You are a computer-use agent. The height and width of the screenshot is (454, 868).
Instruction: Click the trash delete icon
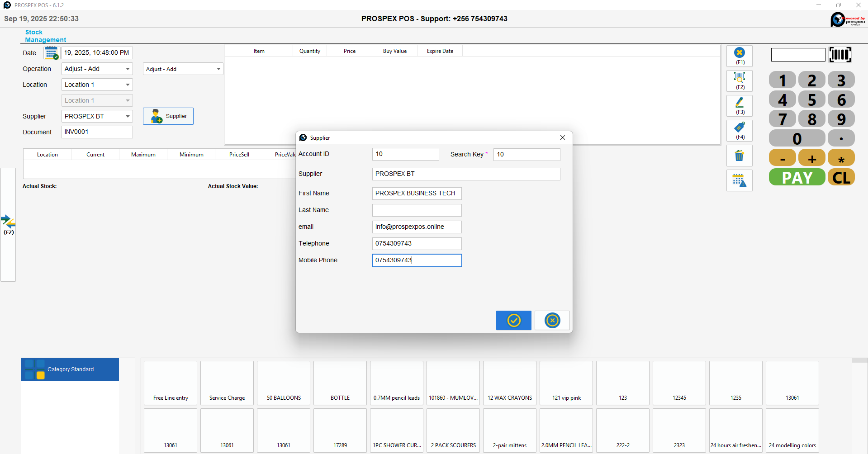coord(740,156)
